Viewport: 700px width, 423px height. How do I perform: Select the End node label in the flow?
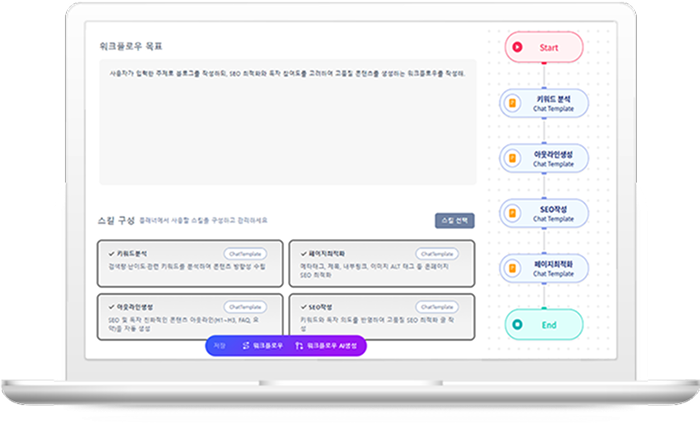(549, 325)
